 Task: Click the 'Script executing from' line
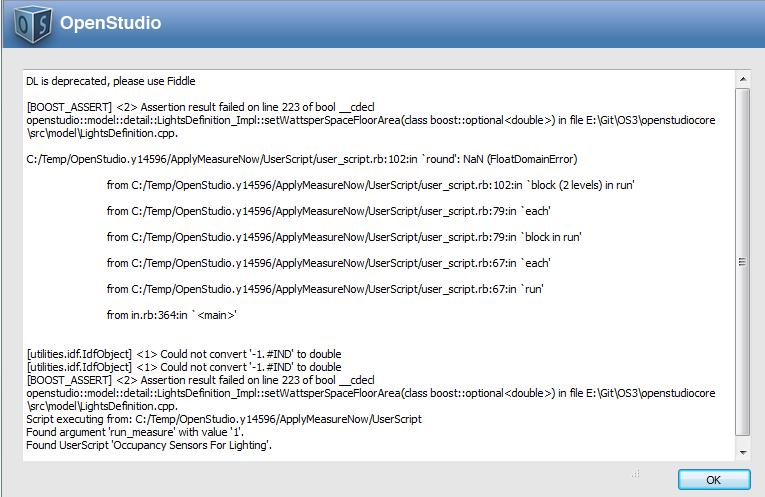click(224, 419)
